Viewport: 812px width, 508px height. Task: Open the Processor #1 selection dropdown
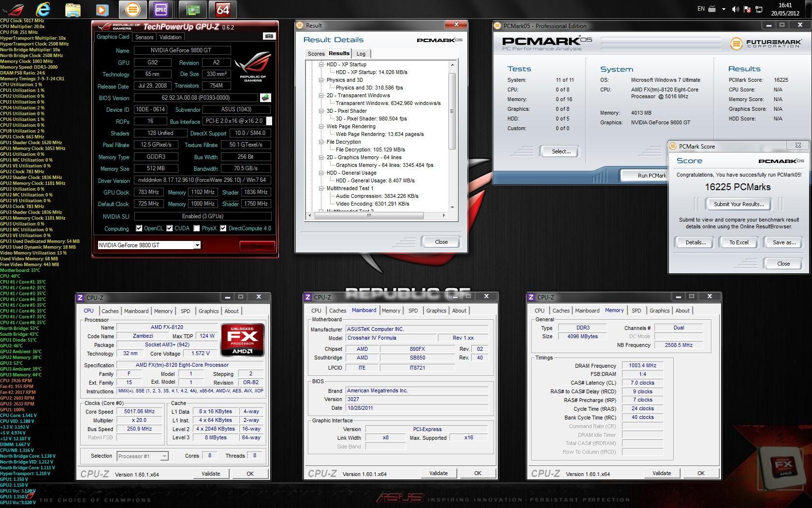pyautogui.click(x=164, y=456)
